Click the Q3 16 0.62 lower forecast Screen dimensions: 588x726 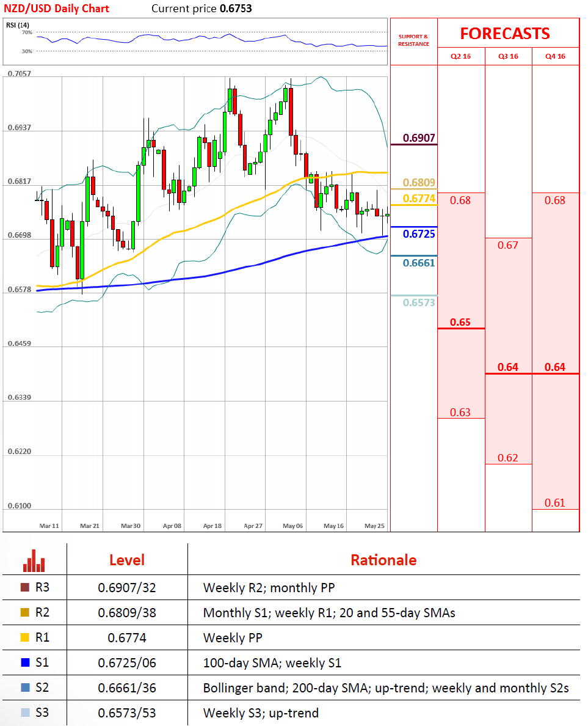point(507,458)
